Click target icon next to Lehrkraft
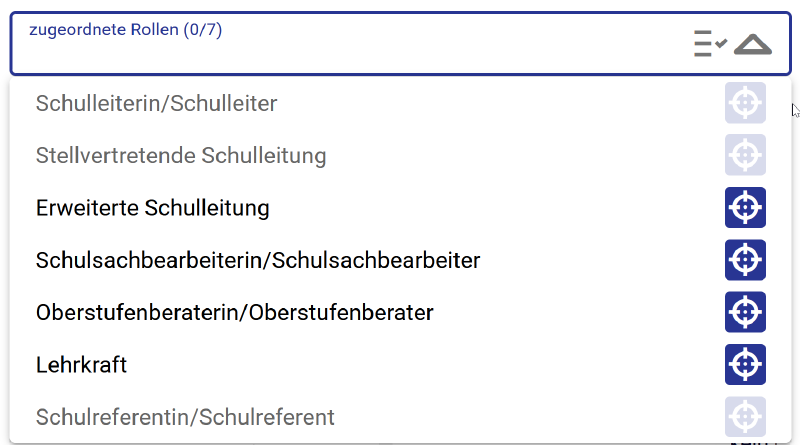Viewport: 800px width, 445px height. [745, 364]
